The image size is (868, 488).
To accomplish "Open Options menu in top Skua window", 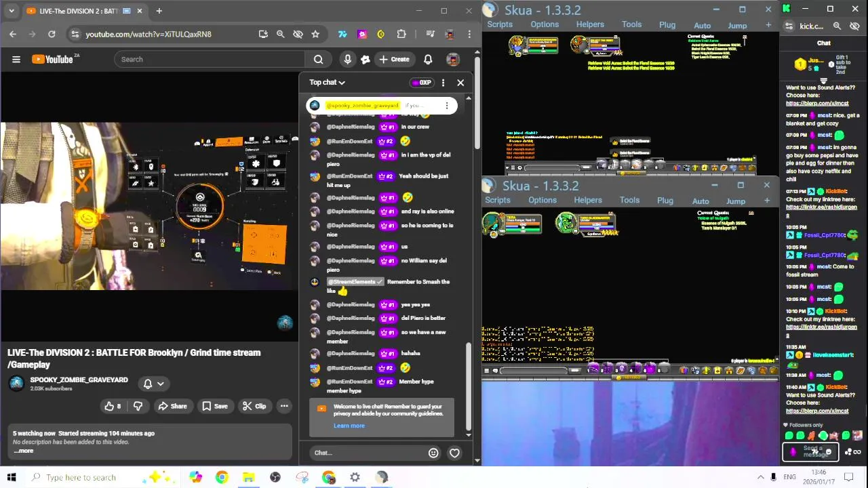I will [x=545, y=24].
